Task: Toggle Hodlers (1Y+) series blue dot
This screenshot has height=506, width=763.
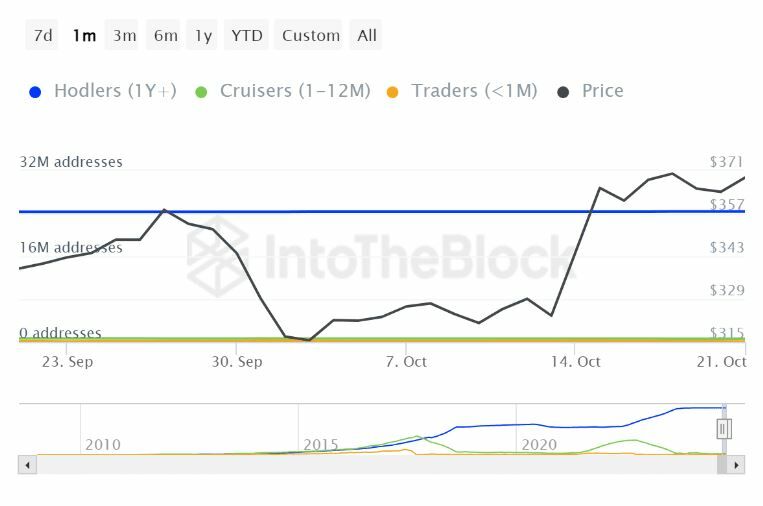Action: pyautogui.click(x=36, y=92)
